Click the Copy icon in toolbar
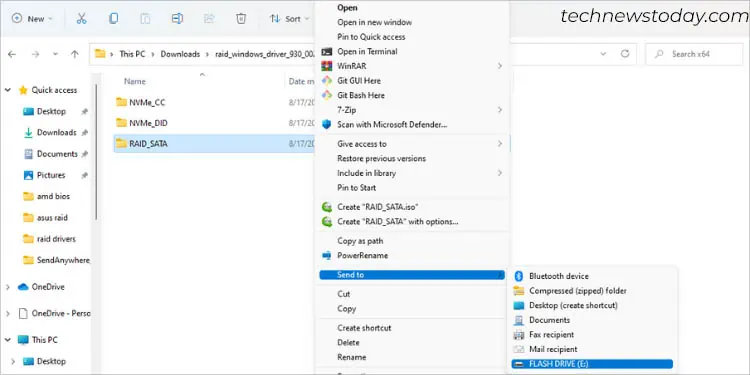750x375 pixels. point(113,19)
